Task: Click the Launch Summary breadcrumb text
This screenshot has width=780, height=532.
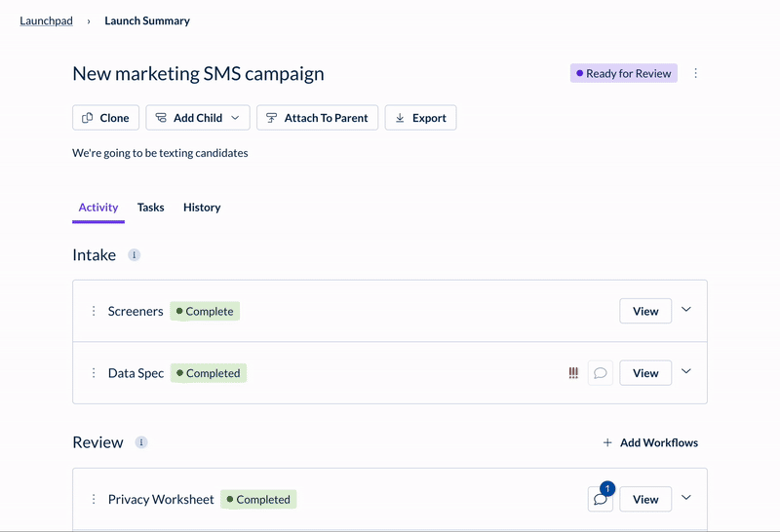Action: pos(147,20)
